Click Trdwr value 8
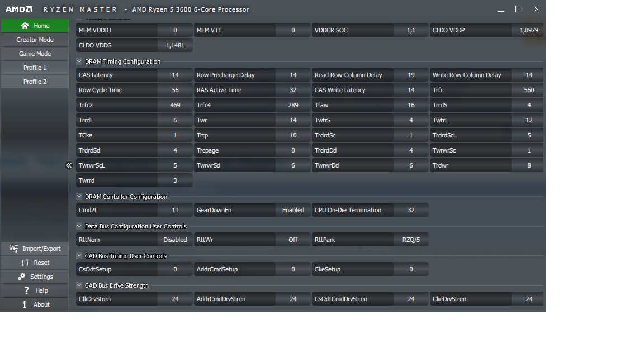This screenshot has height=362, width=644. (529, 165)
